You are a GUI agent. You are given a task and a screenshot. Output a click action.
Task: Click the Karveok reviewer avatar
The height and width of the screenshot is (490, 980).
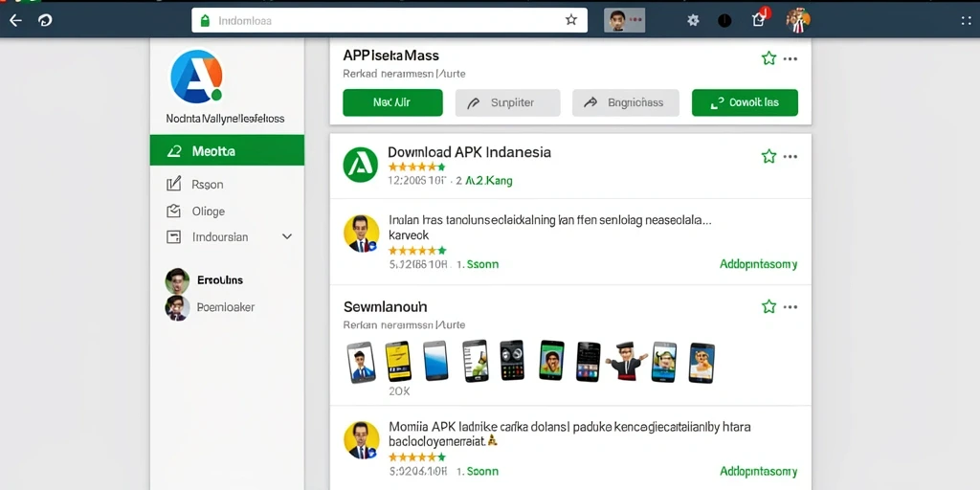pos(361,234)
